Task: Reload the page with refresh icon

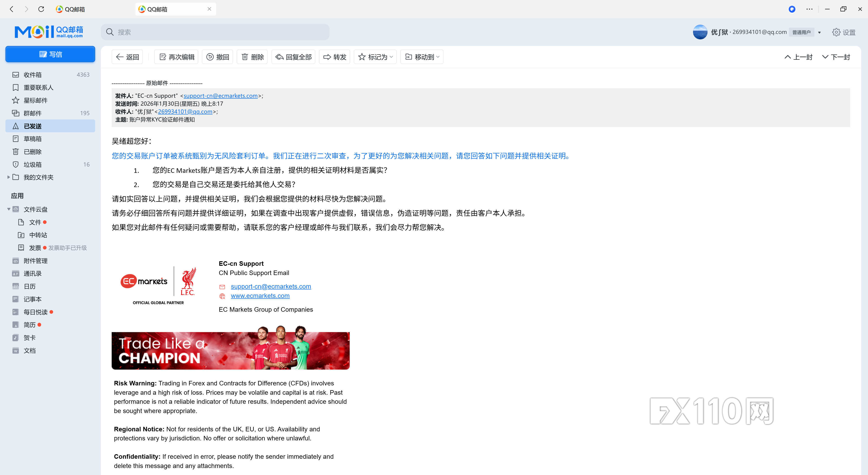Action: click(41, 9)
